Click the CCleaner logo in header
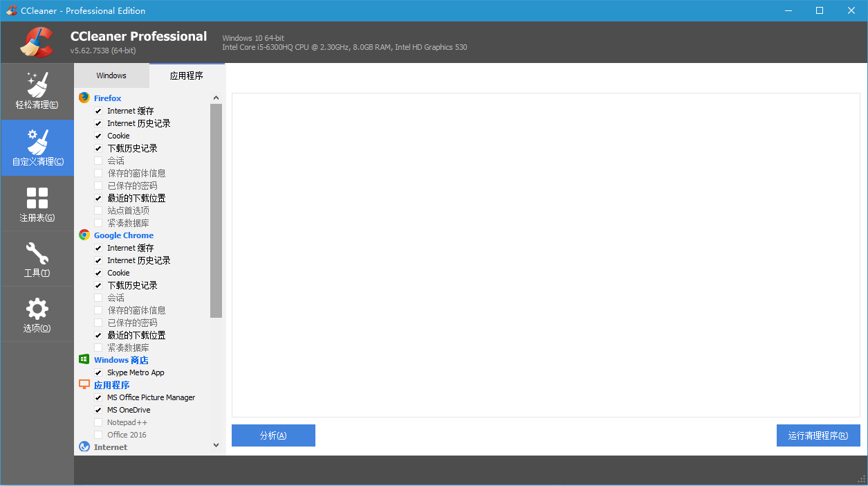Image resolution: width=868 pixels, height=486 pixels. (37, 42)
